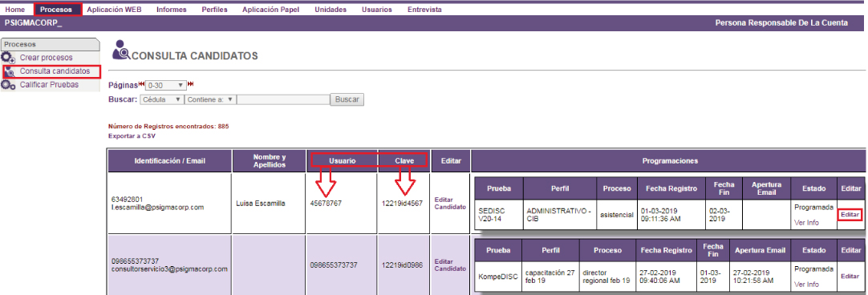Open the Contiene a: condition dropdown
This screenshot has height=295, width=868.
point(210,99)
